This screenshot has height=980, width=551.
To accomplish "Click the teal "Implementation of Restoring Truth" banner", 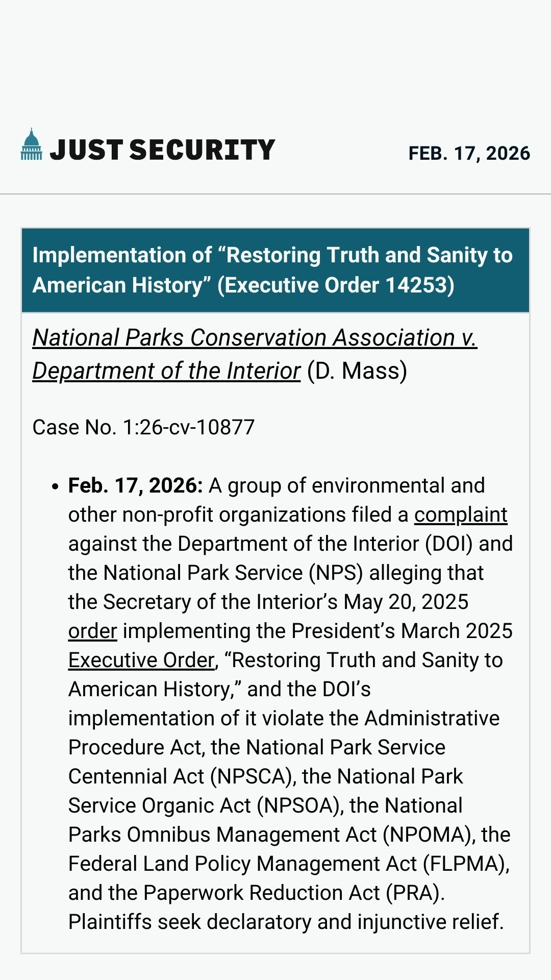I will click(x=275, y=270).
